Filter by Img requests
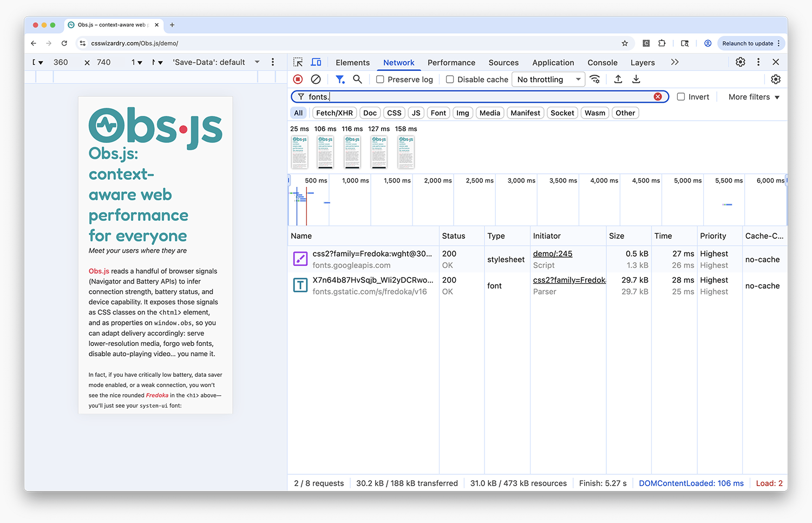The height and width of the screenshot is (523, 812). tap(463, 113)
